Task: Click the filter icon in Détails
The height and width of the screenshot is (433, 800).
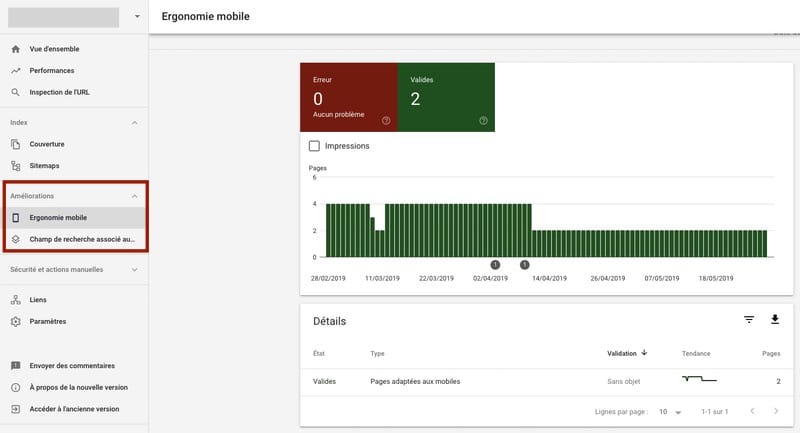Action: (x=749, y=320)
